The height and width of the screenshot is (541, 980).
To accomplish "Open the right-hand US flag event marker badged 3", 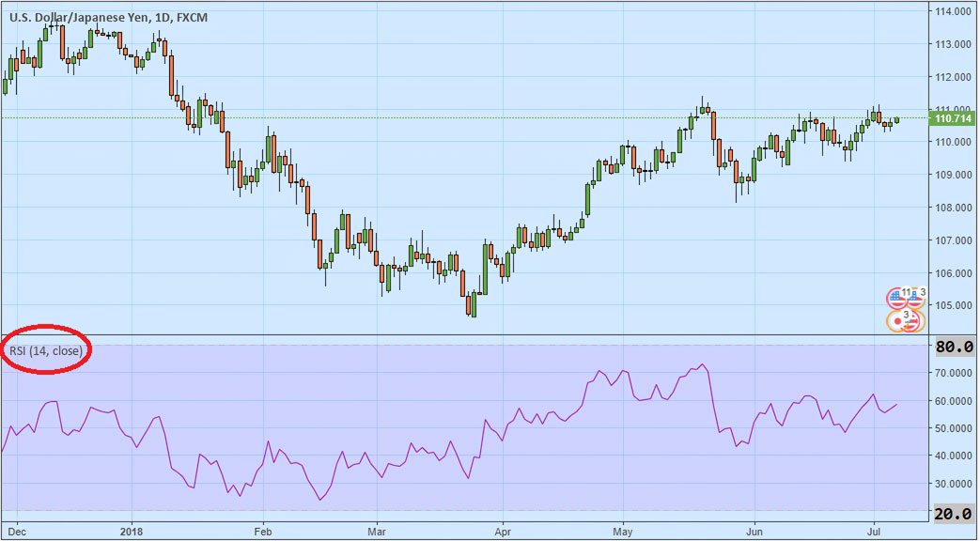I will 915,299.
